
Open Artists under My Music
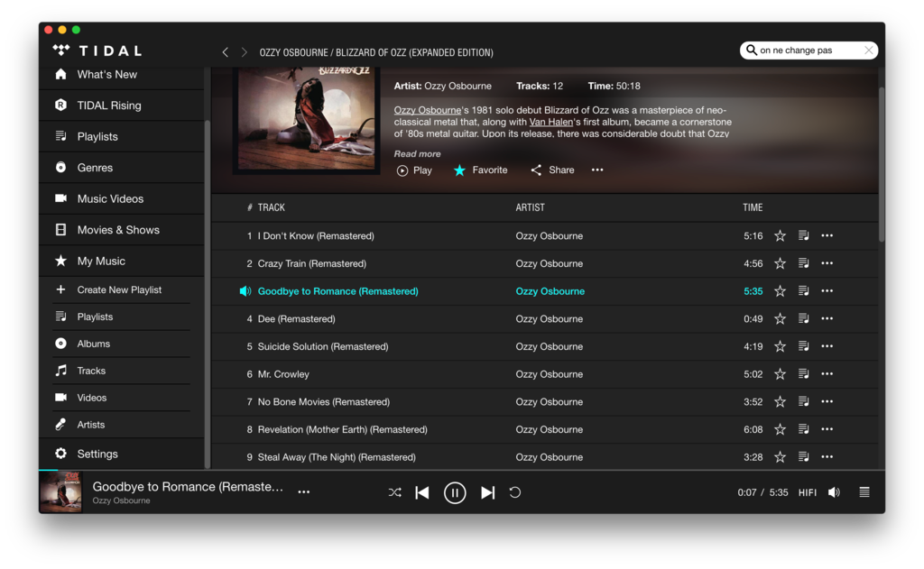click(x=122, y=425)
